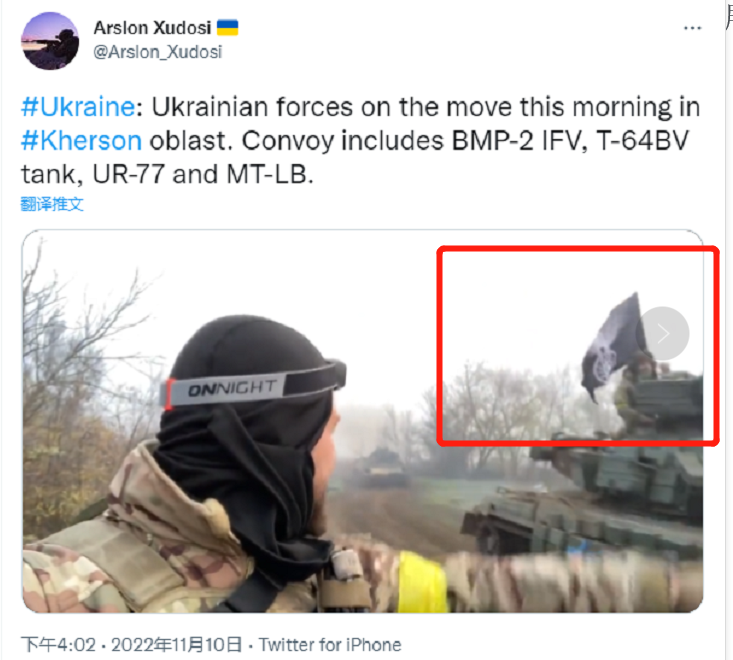This screenshot has width=733, height=660.
Task: Click the 下午4:02 timestamp
Action: pyautogui.click(x=58, y=645)
